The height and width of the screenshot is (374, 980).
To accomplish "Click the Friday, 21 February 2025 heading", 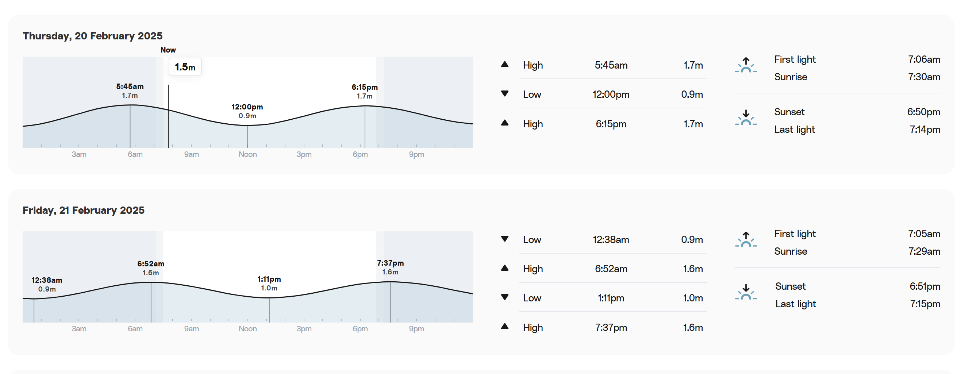I will [x=83, y=210].
